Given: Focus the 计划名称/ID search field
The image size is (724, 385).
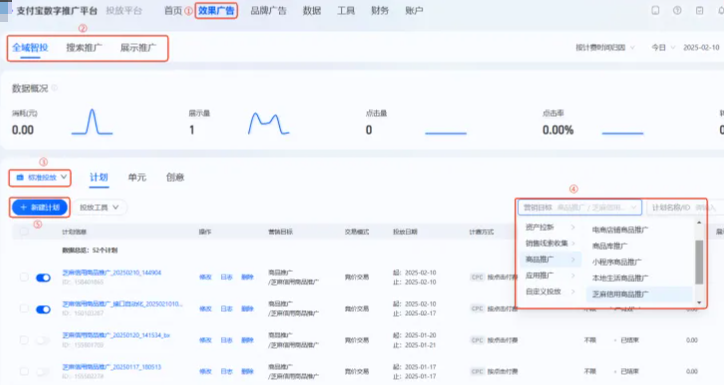Looking at the screenshot, I should [685, 208].
